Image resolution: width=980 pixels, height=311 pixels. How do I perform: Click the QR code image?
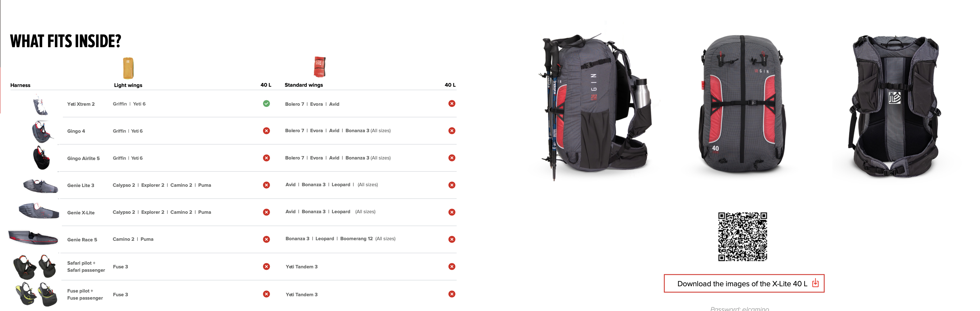pyautogui.click(x=742, y=237)
